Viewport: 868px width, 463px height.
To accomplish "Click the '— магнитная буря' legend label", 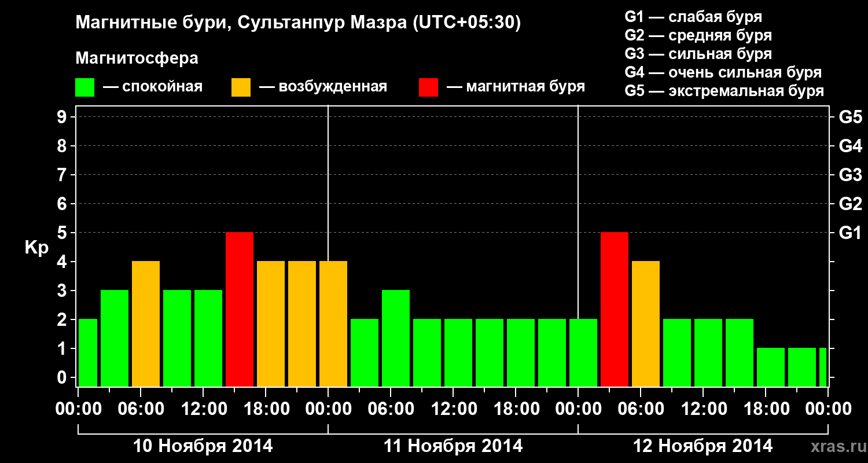I will 516,87.
